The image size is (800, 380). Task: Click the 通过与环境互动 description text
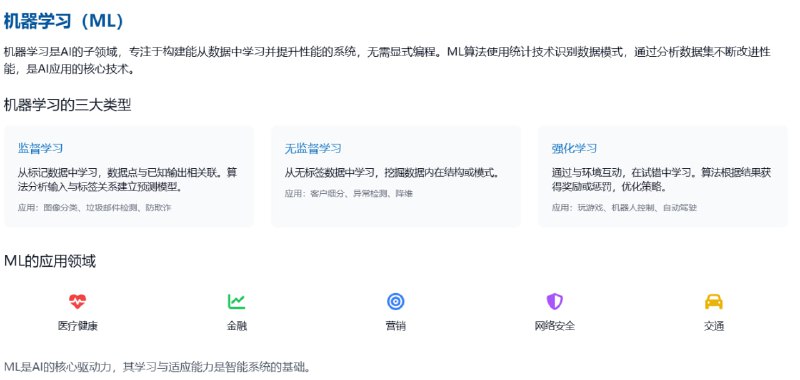tap(661, 180)
